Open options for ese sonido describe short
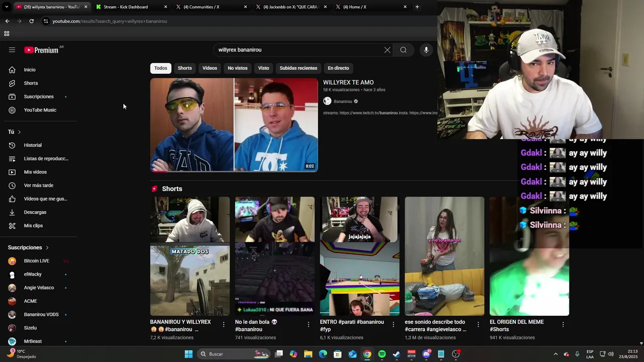The width and height of the screenshot is (644, 362). point(478,325)
